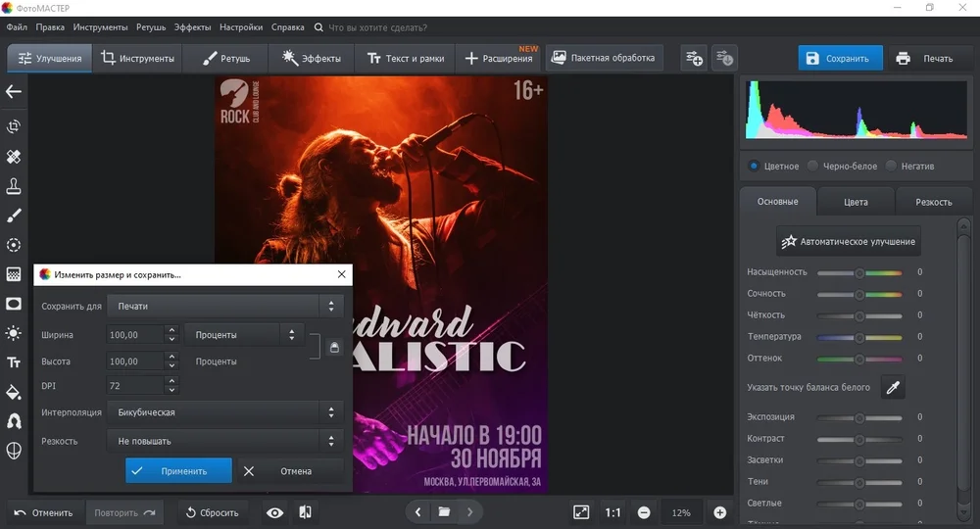This screenshot has width=980, height=529.
Task: Click the fit to screen icon
Action: (581, 512)
